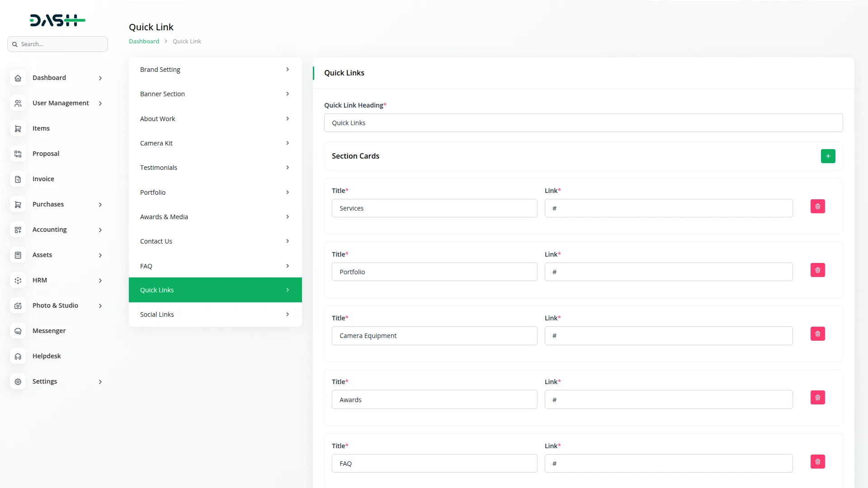Click the green add section card button
The height and width of the screenshot is (488, 868).
point(828,156)
